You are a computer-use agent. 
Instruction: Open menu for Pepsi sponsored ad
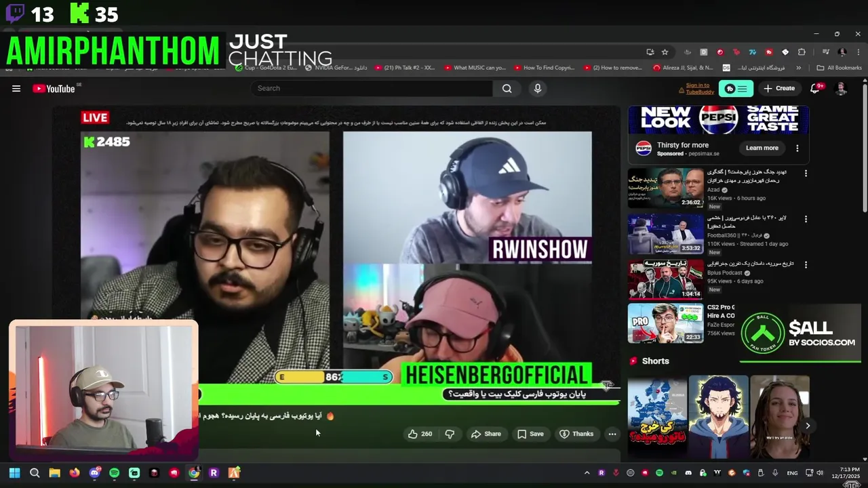[x=797, y=148]
